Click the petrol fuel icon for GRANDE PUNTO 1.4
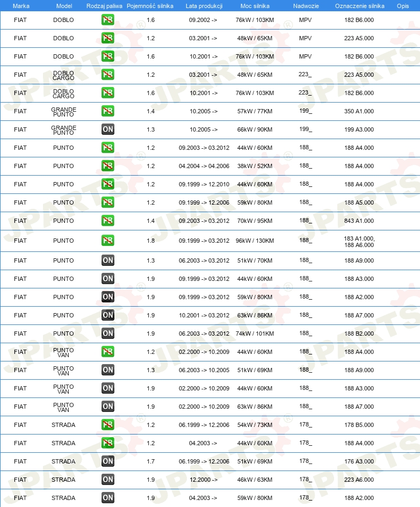 [107, 111]
